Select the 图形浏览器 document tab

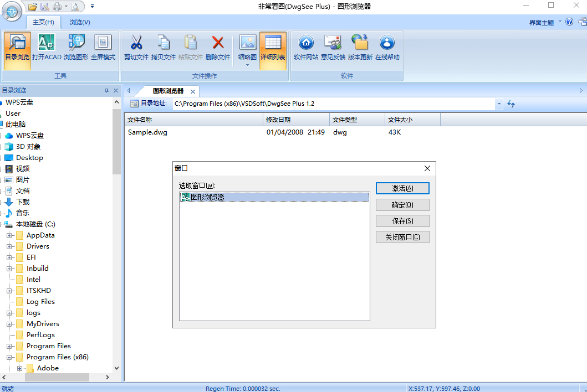pyautogui.click(x=168, y=91)
